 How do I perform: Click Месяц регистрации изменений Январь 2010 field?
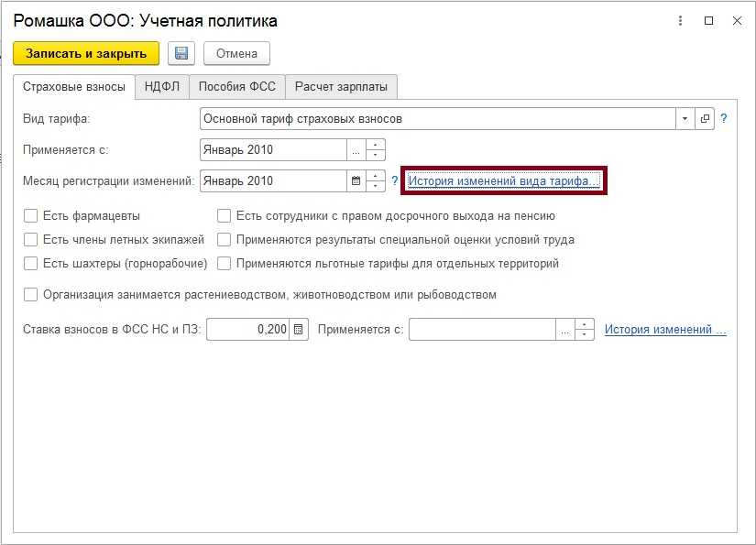click(273, 181)
